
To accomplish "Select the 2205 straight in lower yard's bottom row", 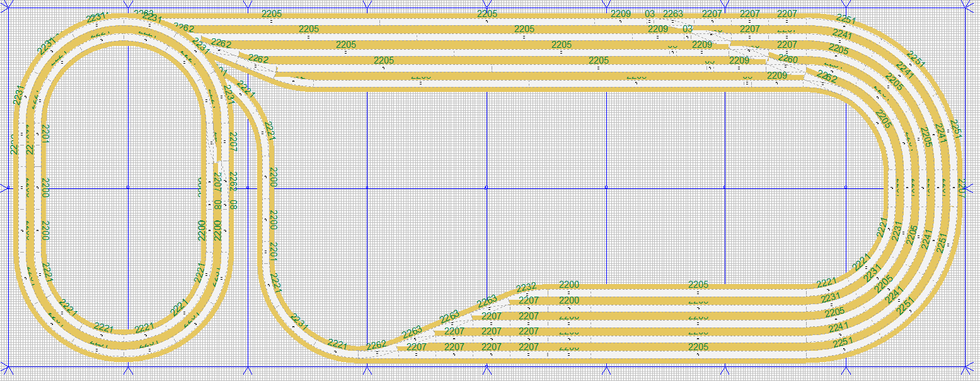I will pos(698,348).
